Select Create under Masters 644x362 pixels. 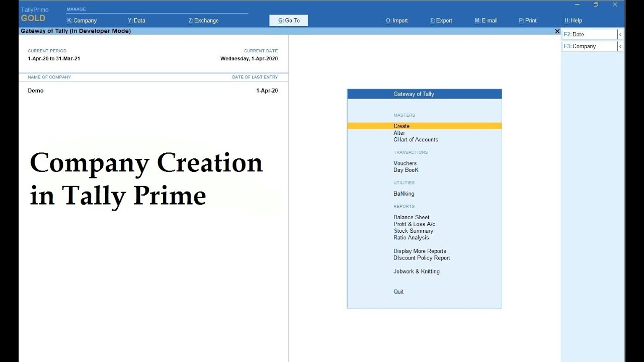[424, 126]
